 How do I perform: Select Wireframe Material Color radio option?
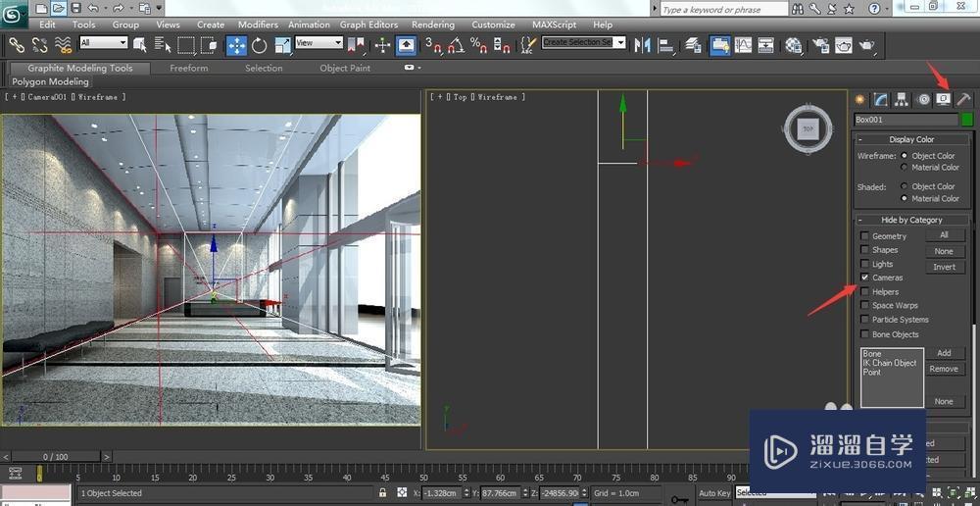point(904,167)
